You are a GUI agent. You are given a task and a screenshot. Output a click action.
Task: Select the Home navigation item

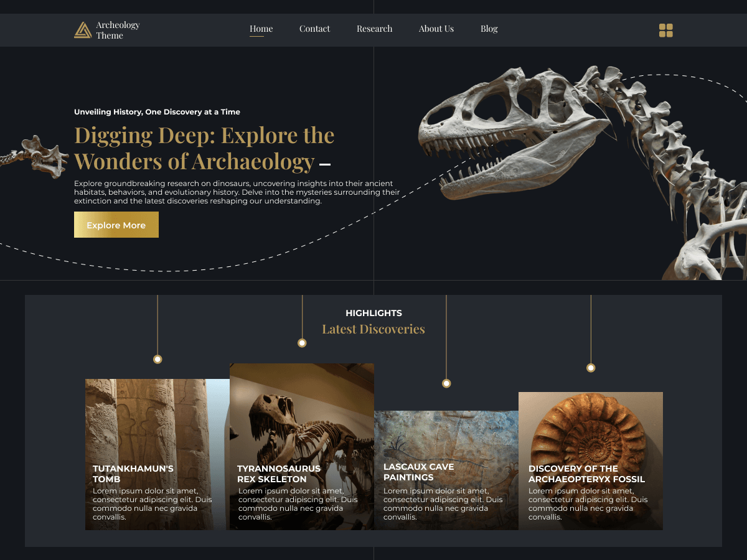click(x=261, y=29)
